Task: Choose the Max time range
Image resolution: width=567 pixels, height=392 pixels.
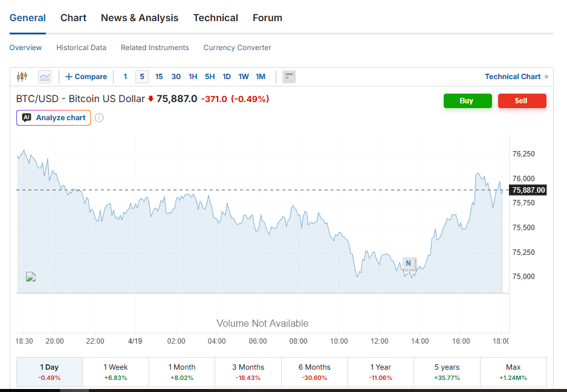Action: 513,371
